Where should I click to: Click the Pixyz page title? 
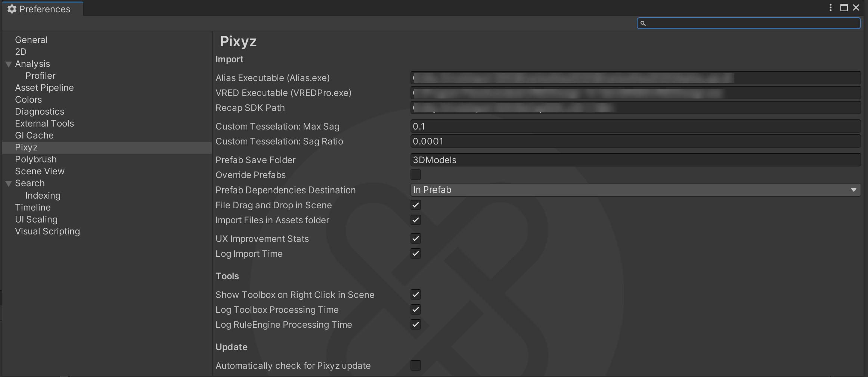[x=238, y=41]
